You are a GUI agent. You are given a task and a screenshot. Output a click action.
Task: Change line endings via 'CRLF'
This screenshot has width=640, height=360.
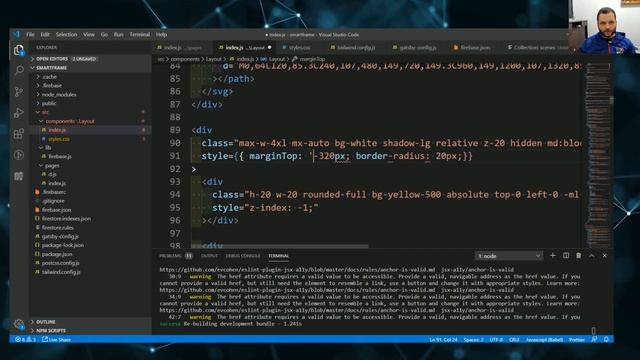pyautogui.click(x=514, y=340)
